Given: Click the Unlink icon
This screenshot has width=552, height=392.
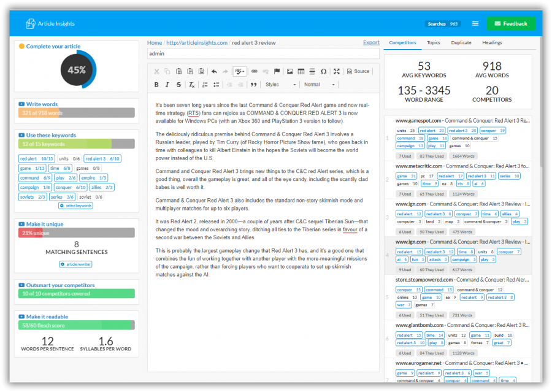Looking at the screenshot, I should 266,72.
